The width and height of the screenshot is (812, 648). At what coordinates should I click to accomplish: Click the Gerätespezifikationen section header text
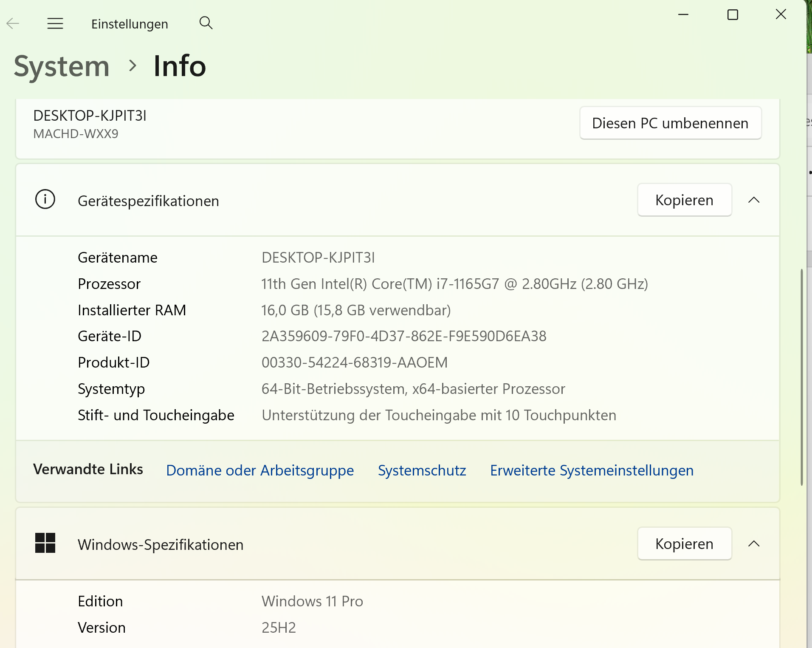149,201
